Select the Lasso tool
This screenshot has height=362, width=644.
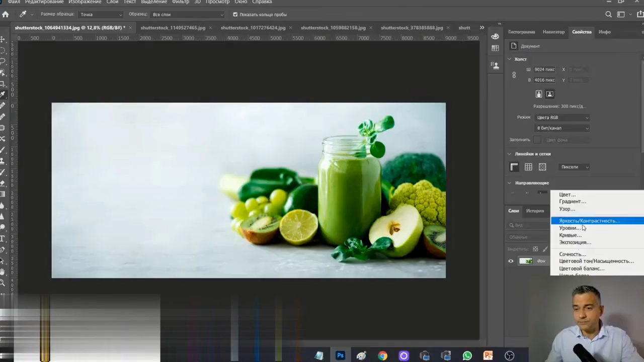coord(3,61)
